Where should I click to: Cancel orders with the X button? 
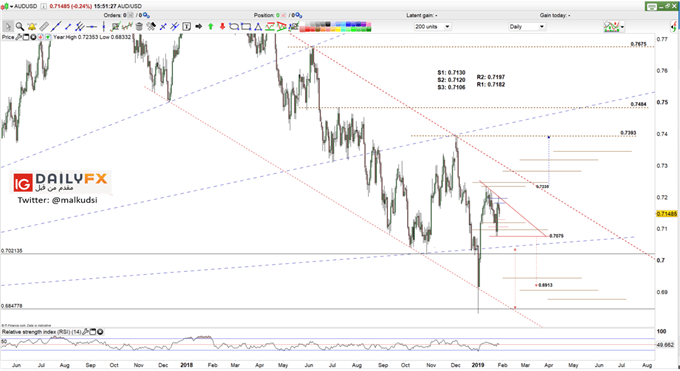[x=131, y=15]
